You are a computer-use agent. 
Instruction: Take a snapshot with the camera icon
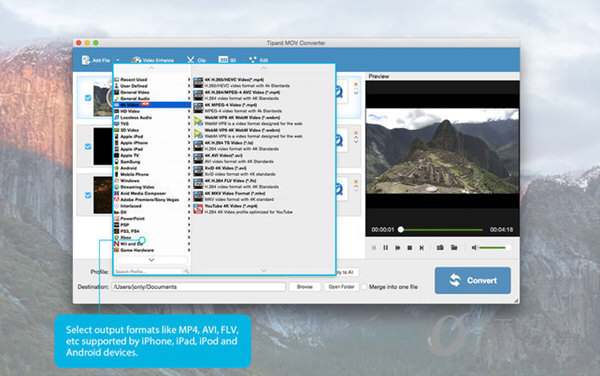[440, 248]
